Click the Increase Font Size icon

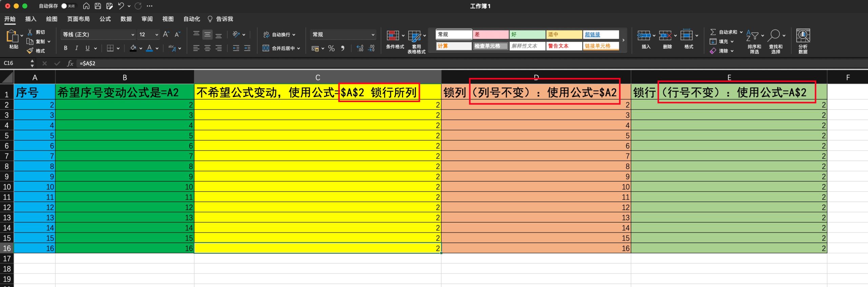click(166, 35)
